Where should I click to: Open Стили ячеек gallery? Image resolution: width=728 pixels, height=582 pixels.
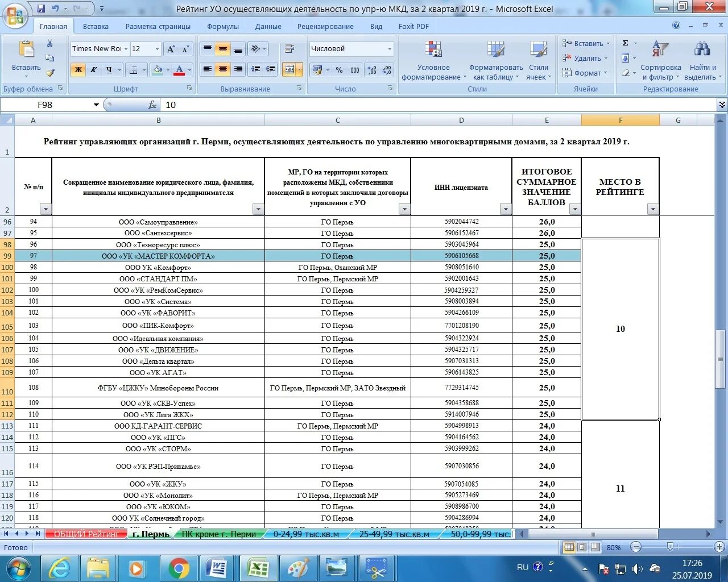[x=538, y=60]
